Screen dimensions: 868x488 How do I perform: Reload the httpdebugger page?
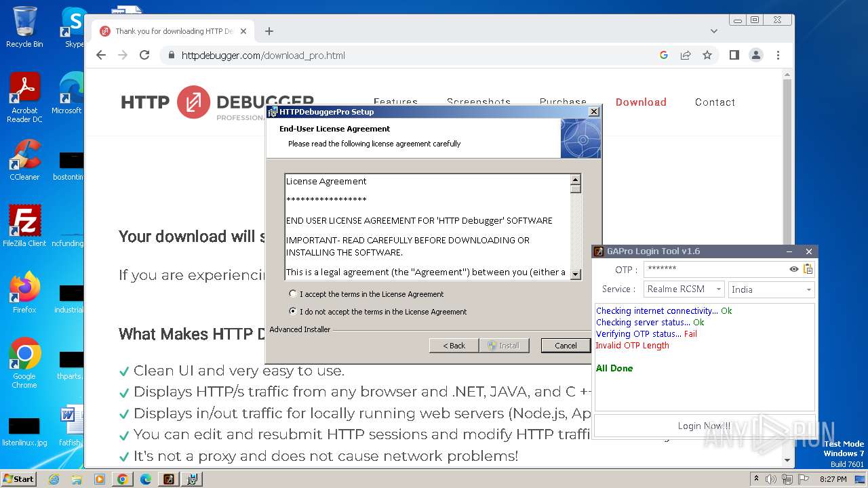pyautogui.click(x=144, y=55)
